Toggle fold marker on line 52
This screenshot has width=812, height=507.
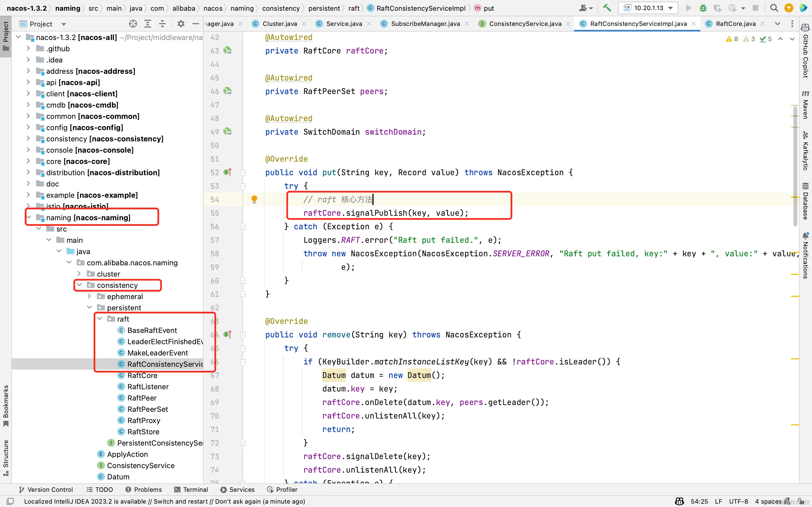243,173
